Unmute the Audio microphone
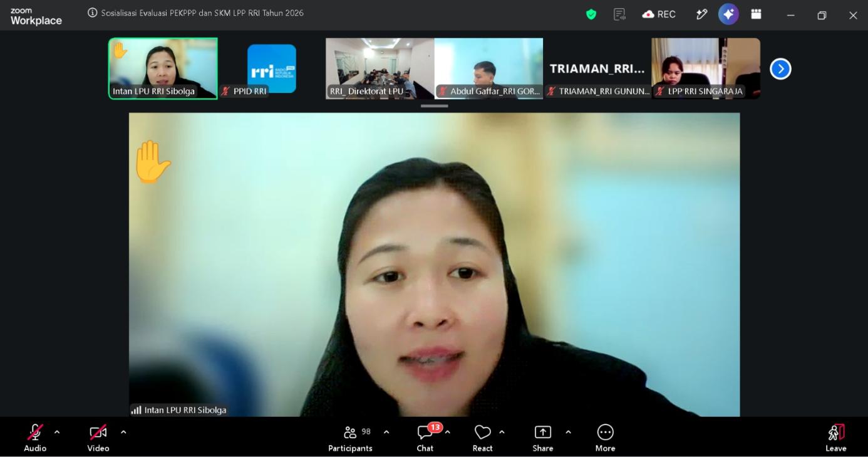This screenshot has width=868, height=457. click(x=35, y=437)
